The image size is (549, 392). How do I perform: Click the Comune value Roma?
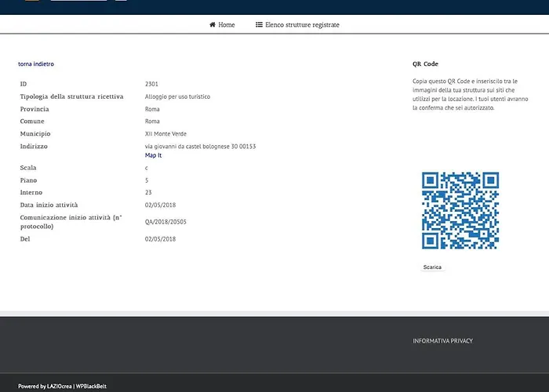[x=152, y=122]
